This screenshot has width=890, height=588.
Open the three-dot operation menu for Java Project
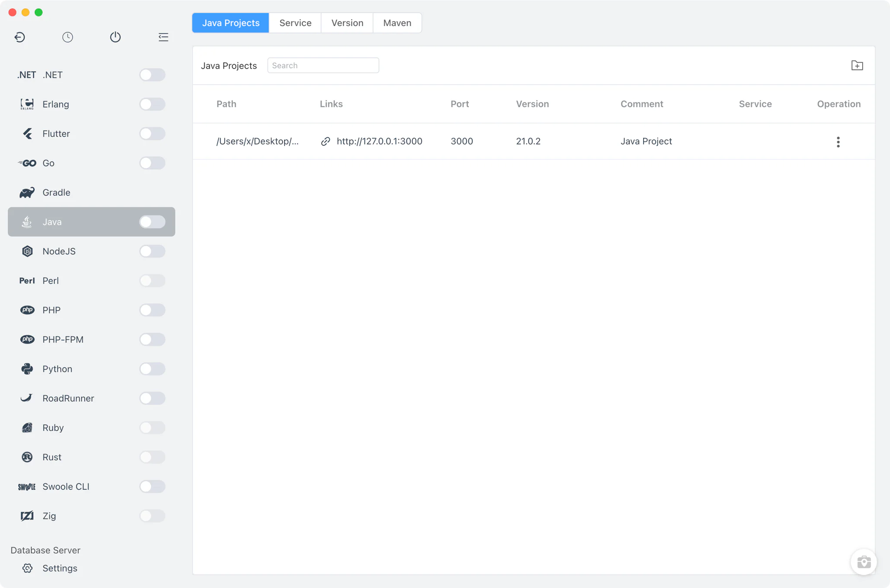click(x=838, y=142)
